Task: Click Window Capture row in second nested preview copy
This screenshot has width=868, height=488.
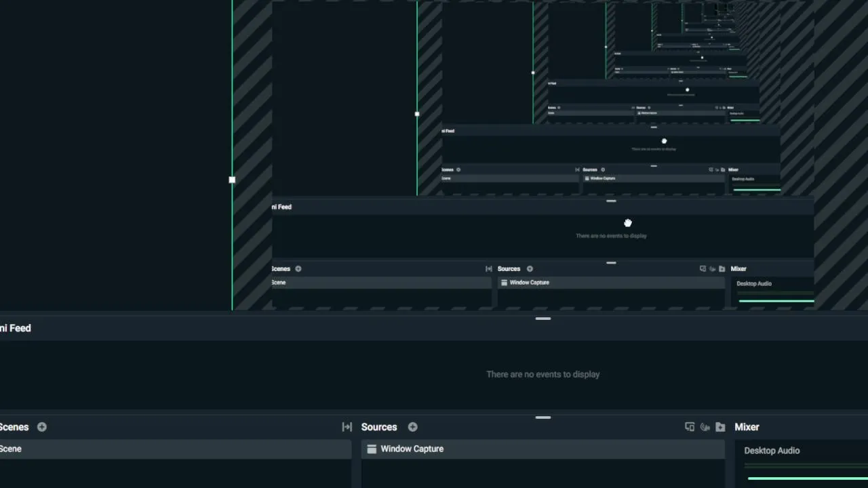Action: point(653,178)
